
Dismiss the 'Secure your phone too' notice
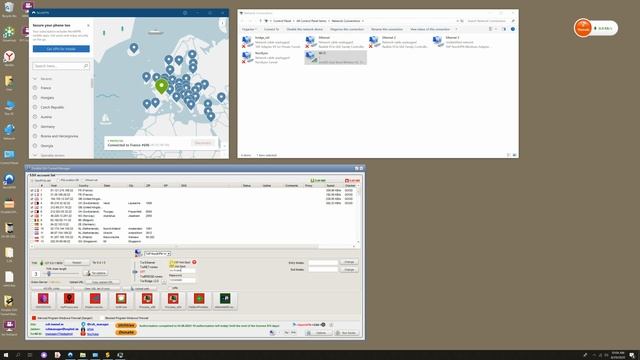point(88,25)
